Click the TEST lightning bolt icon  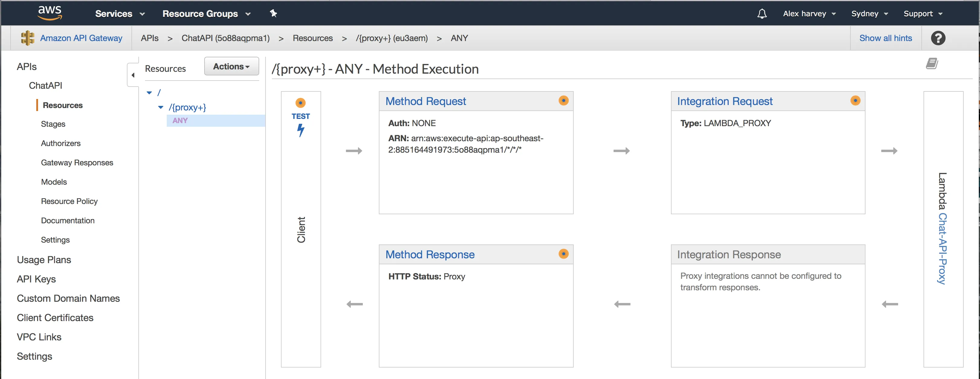[x=301, y=130]
